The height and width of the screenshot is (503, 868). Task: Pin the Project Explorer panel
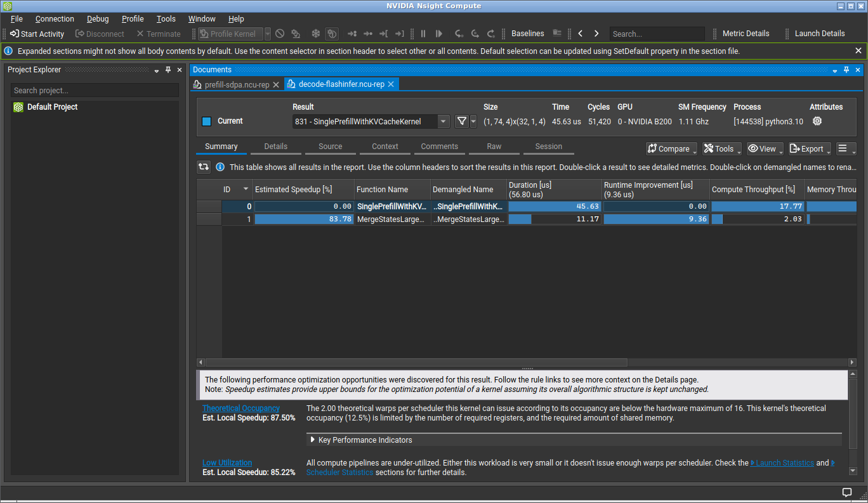[168, 70]
